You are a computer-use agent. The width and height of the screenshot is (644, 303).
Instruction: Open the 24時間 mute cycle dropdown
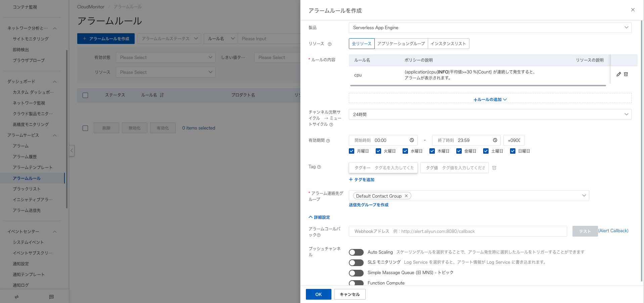490,114
